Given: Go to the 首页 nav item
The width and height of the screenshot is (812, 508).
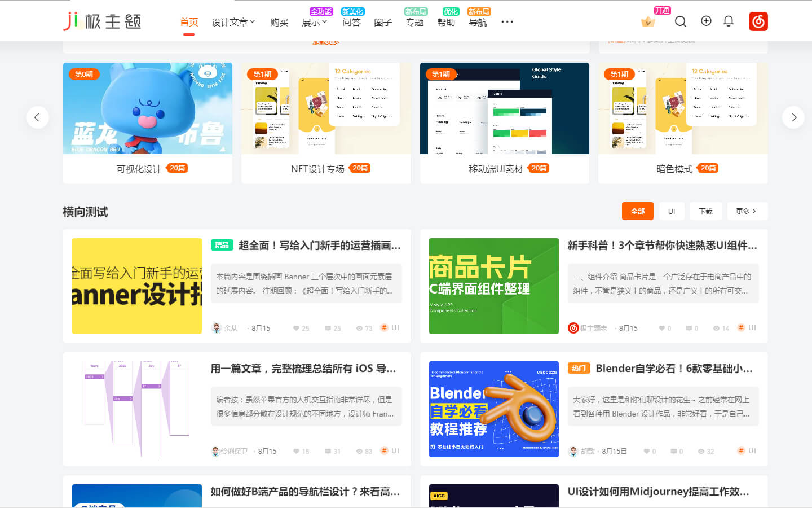Looking at the screenshot, I should [189, 22].
